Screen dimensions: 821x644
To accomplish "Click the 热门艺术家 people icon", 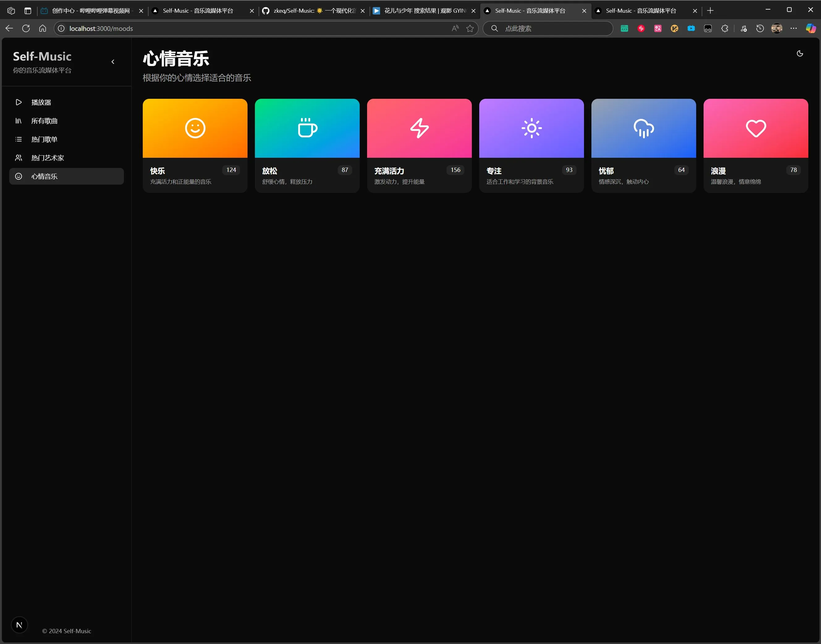I will tap(18, 158).
